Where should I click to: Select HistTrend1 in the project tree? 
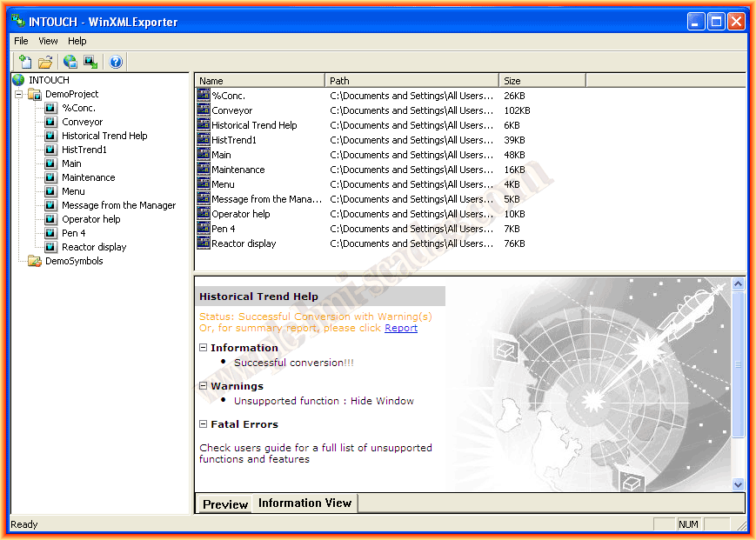click(x=84, y=150)
